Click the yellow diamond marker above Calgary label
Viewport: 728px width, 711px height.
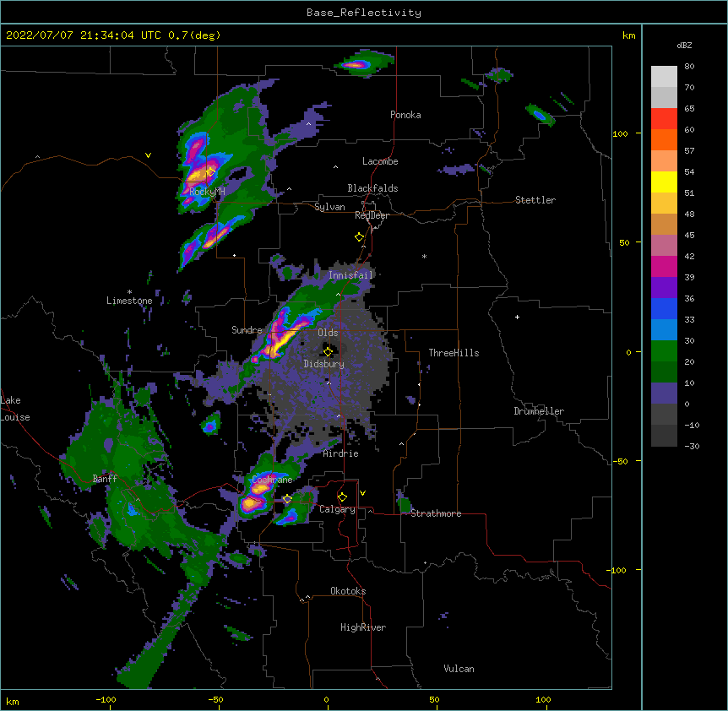[x=342, y=497]
